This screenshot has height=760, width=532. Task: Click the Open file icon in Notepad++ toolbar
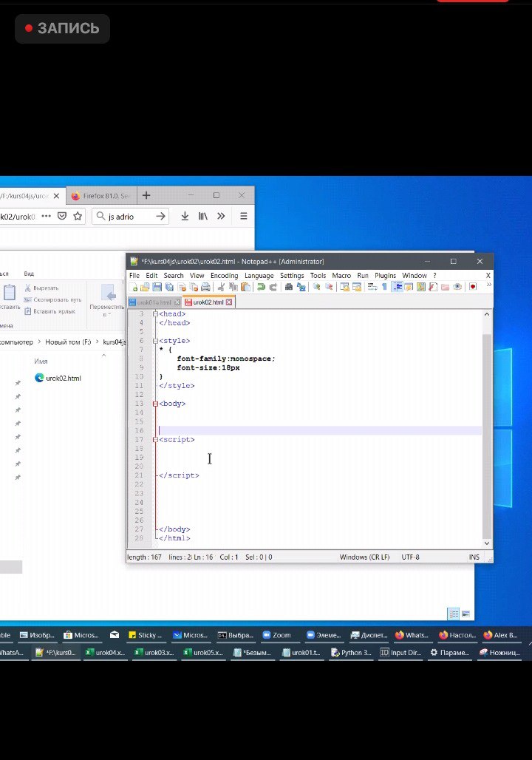[145, 287]
